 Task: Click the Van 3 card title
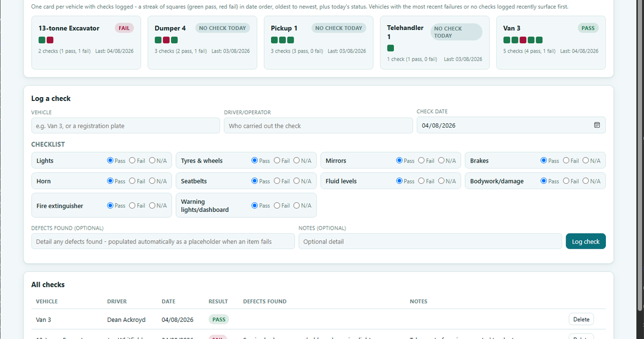pos(512,28)
